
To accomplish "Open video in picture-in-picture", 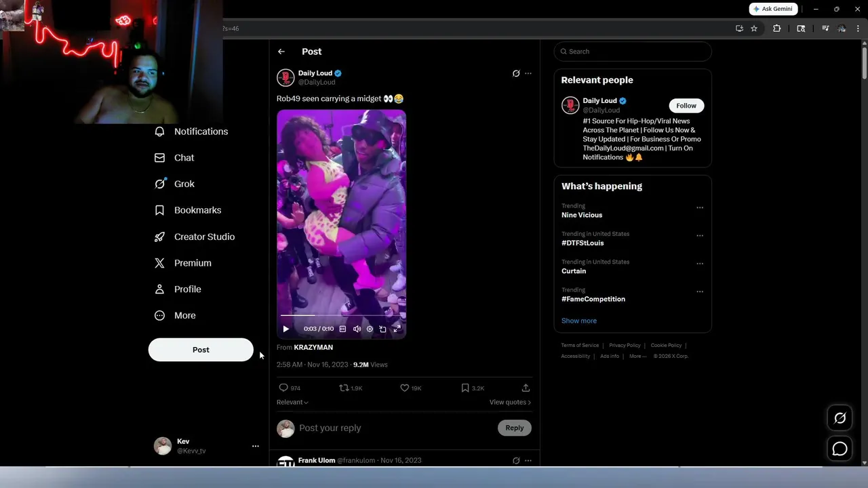I will [382, 329].
